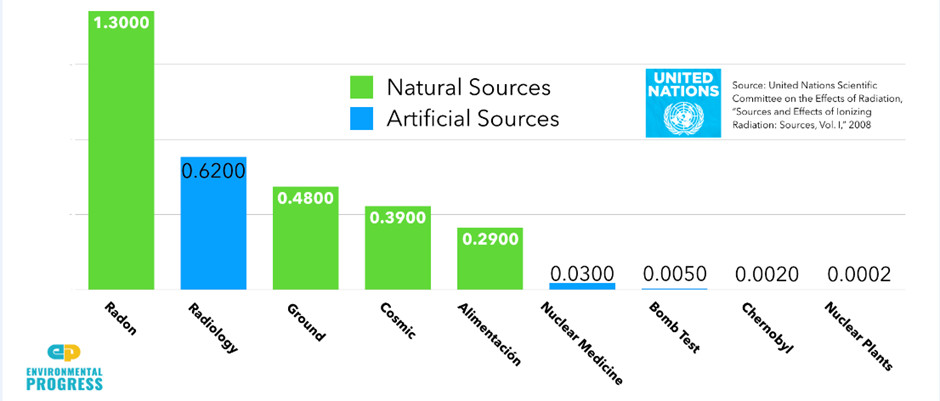Click the United Nations emblem logo
The image size is (940, 401).
[682, 103]
